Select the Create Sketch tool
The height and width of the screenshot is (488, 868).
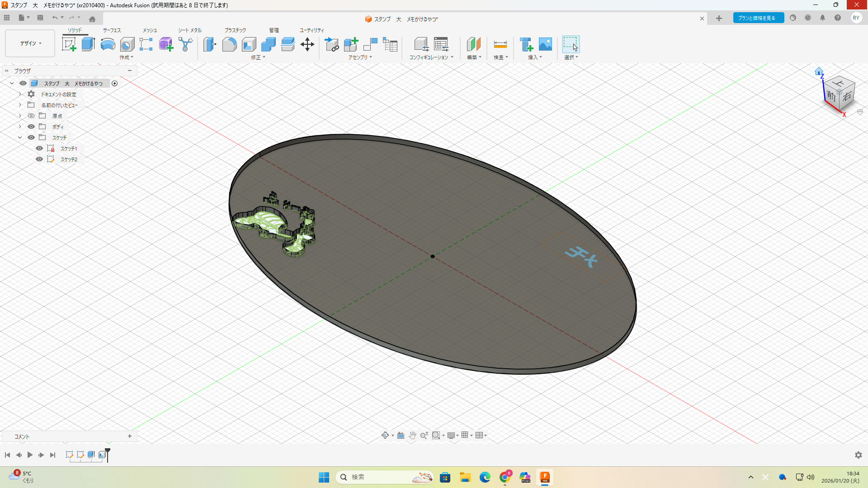69,44
